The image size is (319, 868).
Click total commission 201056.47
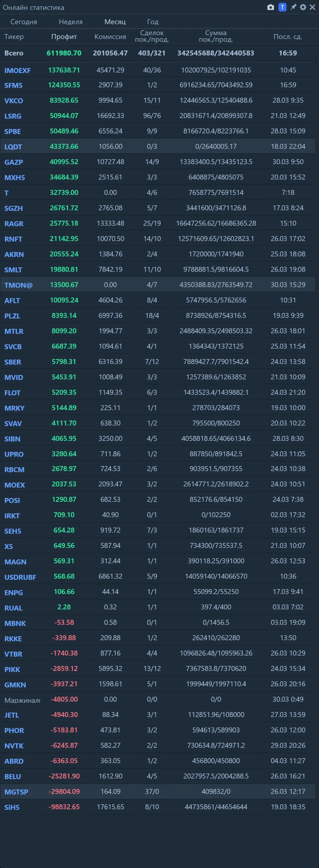click(110, 53)
